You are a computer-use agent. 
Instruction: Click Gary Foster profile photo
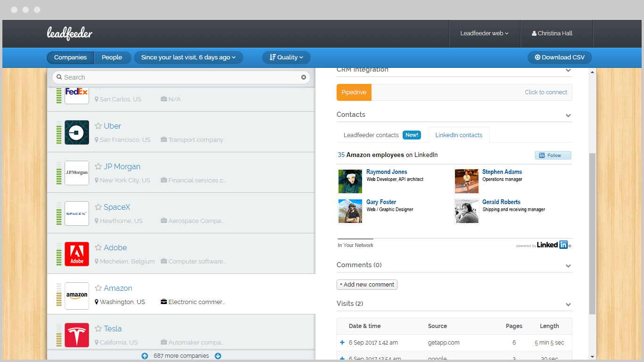pos(350,211)
